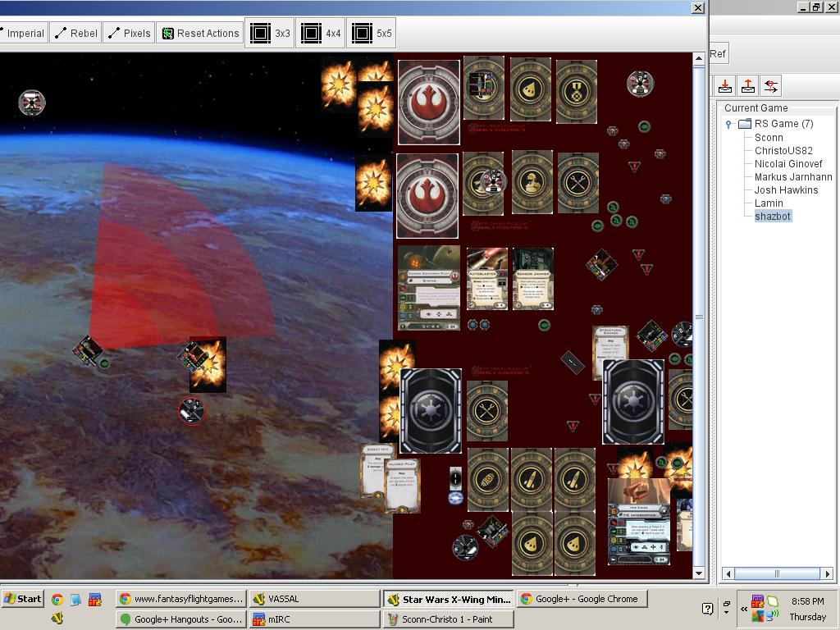Collapse the RS Game room tree
The width and height of the screenshot is (840, 630).
tap(728, 124)
